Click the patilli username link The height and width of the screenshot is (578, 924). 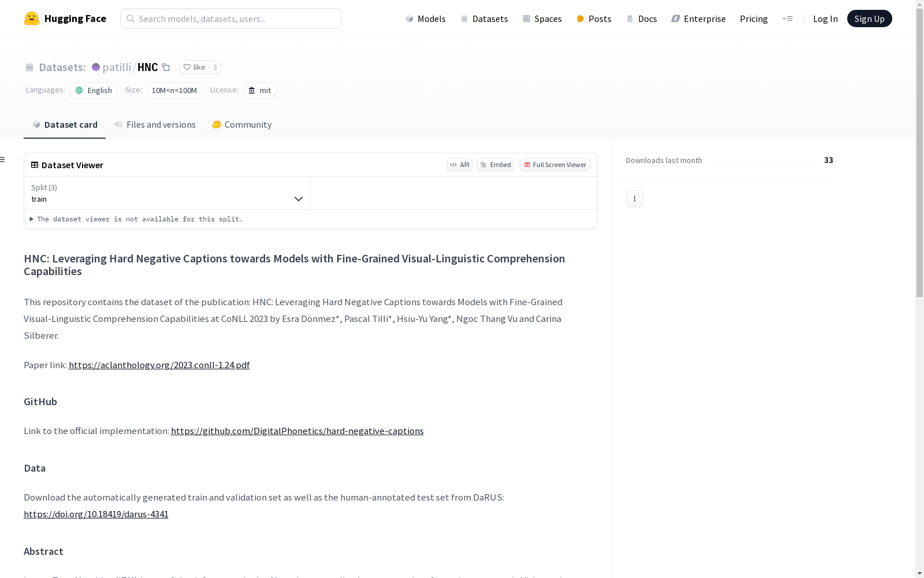(117, 67)
